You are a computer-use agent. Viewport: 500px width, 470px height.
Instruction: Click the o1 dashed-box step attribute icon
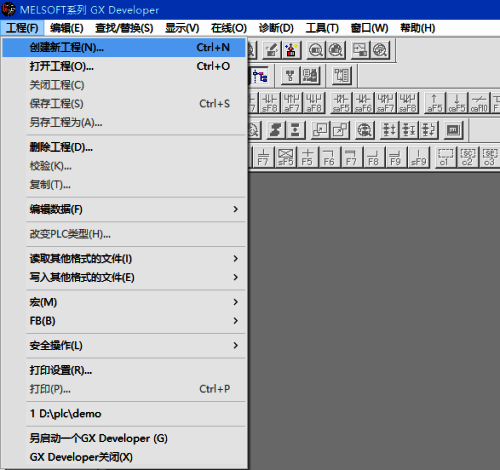[x=445, y=157]
